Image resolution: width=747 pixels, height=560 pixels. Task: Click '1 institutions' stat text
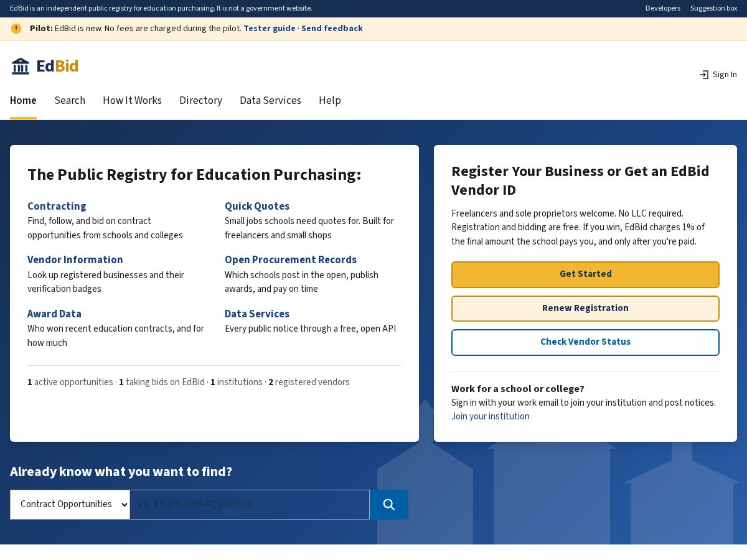tap(237, 382)
